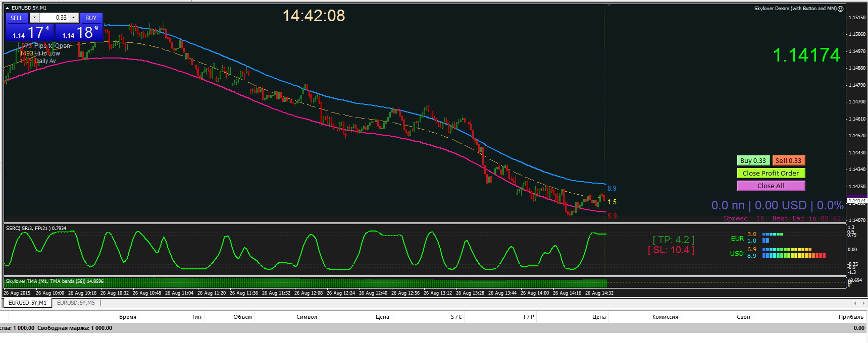Image resolution: width=868 pixels, height=343 pixels.
Task: Click the 1.15150 price scale label
Action: click(857, 18)
